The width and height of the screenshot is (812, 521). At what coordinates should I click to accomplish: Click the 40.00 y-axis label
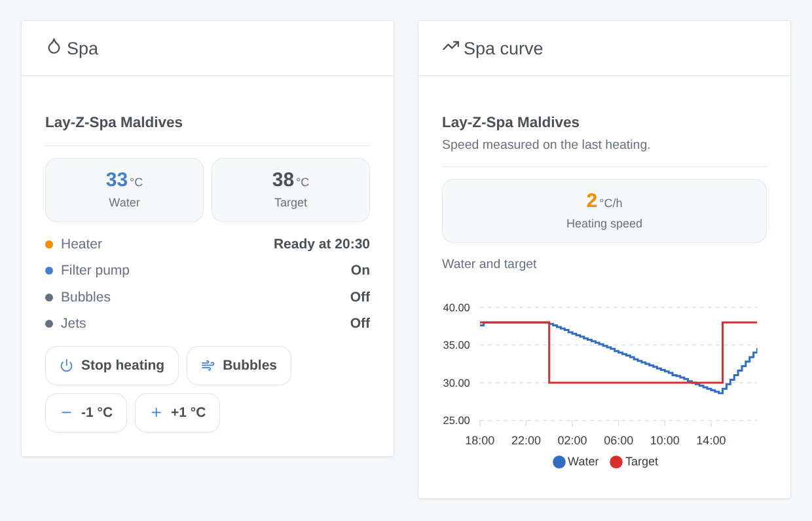[456, 307]
